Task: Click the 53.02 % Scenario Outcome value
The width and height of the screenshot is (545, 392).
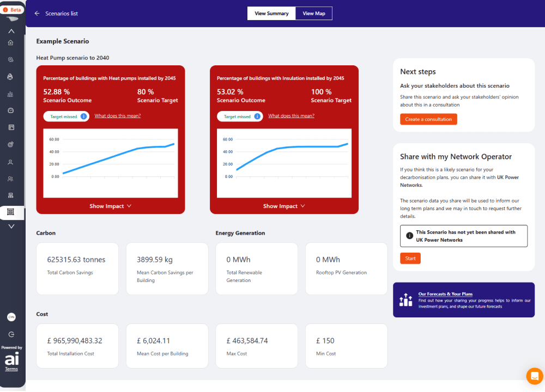Action: point(230,92)
